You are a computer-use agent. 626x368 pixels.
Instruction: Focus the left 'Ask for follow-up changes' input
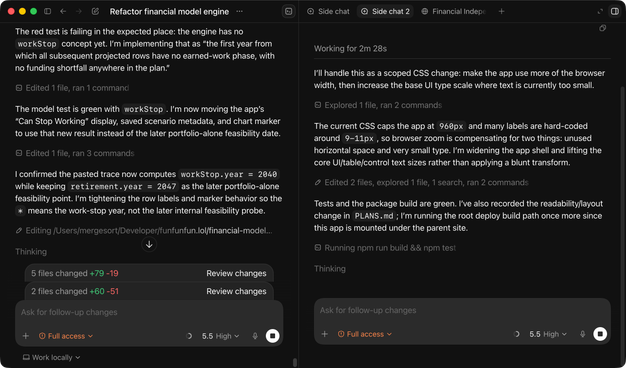(149, 313)
